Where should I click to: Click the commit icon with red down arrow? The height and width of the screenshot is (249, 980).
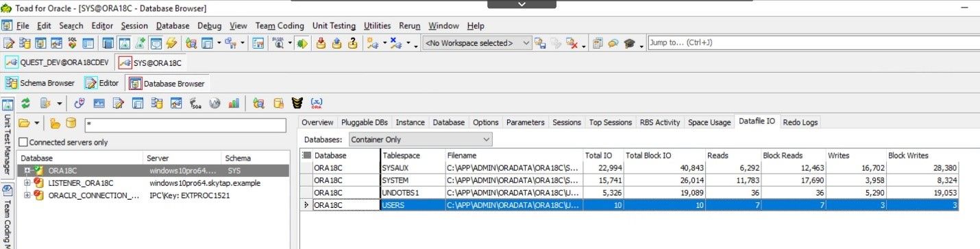point(321,43)
